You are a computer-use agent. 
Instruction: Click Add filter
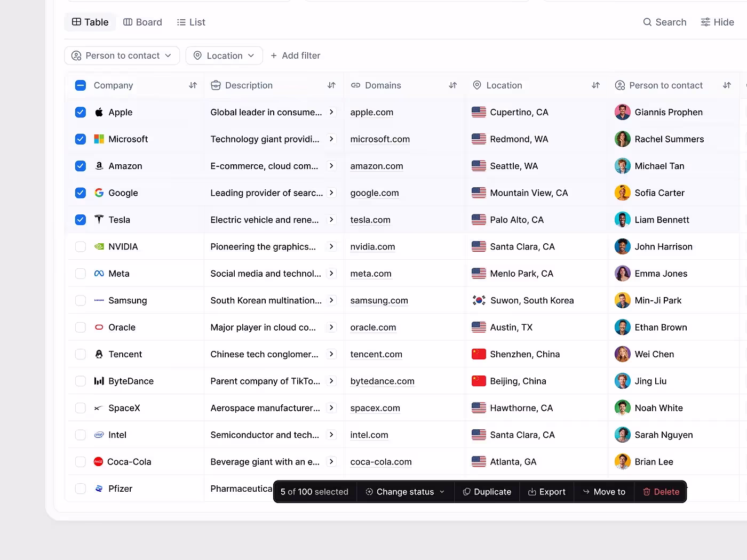(295, 55)
